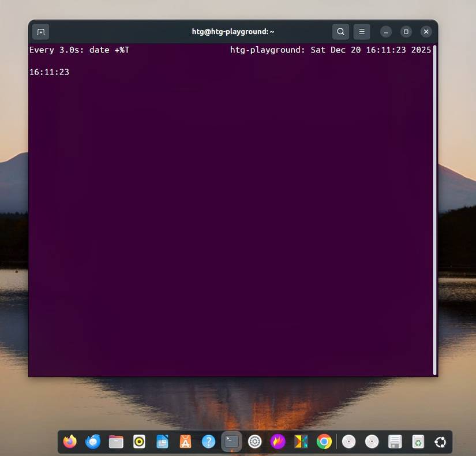Open the first mounted disc drive
The height and width of the screenshot is (456, 476).
point(348,442)
